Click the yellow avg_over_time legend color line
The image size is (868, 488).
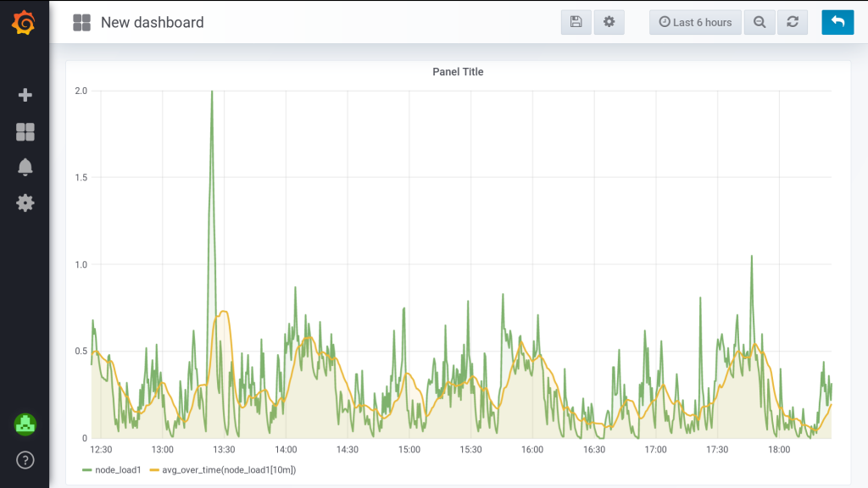click(154, 469)
